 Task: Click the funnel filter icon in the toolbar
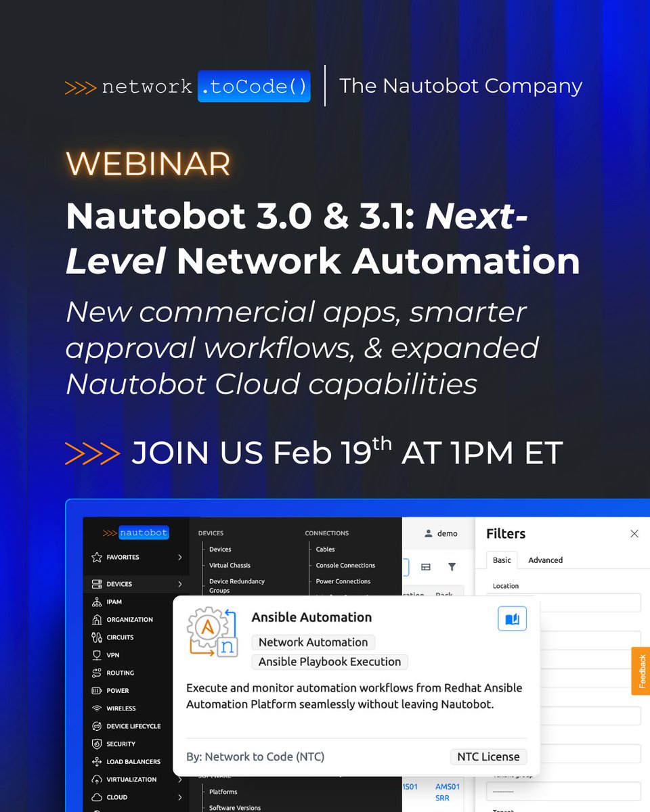(452, 567)
